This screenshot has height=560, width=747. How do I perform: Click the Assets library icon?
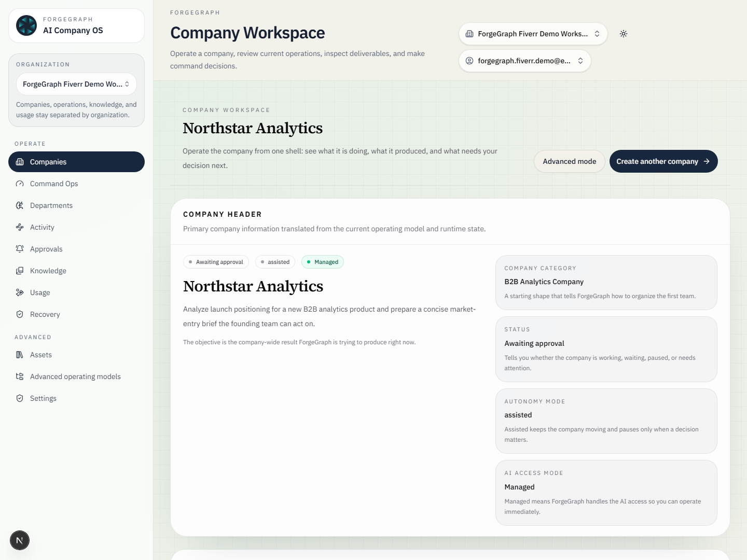click(x=20, y=355)
